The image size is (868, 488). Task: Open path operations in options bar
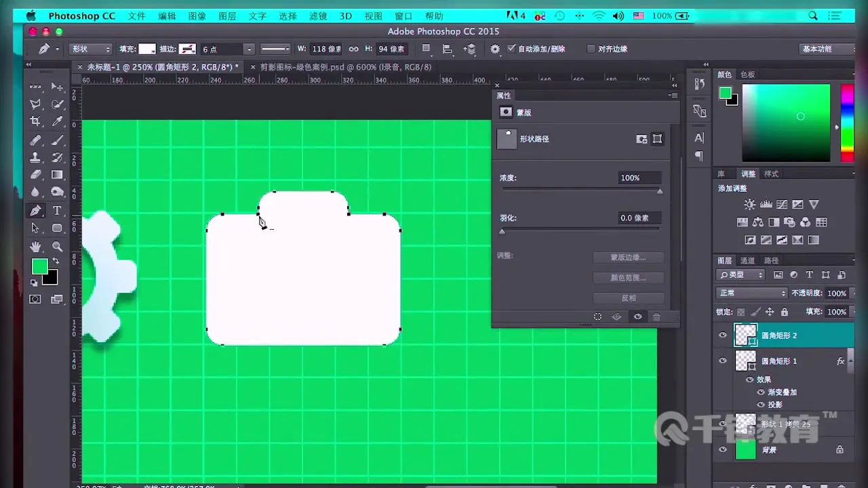(426, 49)
